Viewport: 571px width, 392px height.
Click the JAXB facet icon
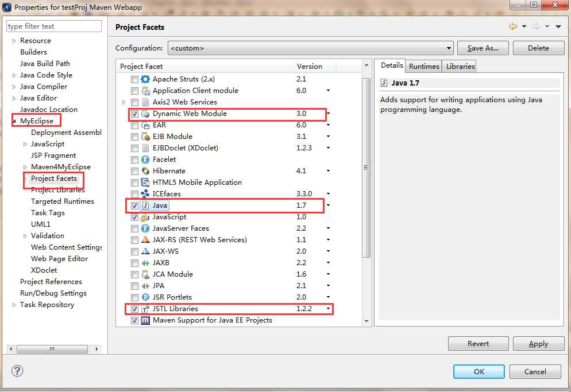coord(145,263)
